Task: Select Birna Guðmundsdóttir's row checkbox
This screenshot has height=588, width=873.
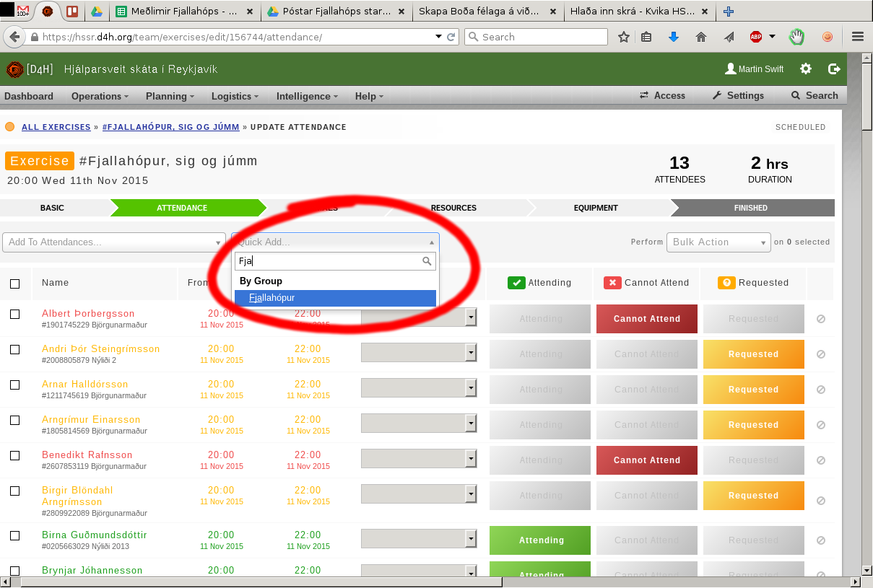Action: click(14, 535)
